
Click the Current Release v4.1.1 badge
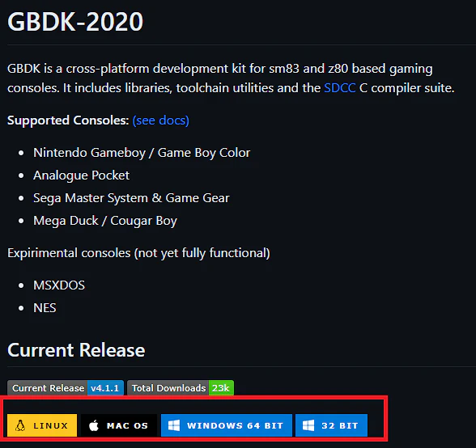point(66,387)
